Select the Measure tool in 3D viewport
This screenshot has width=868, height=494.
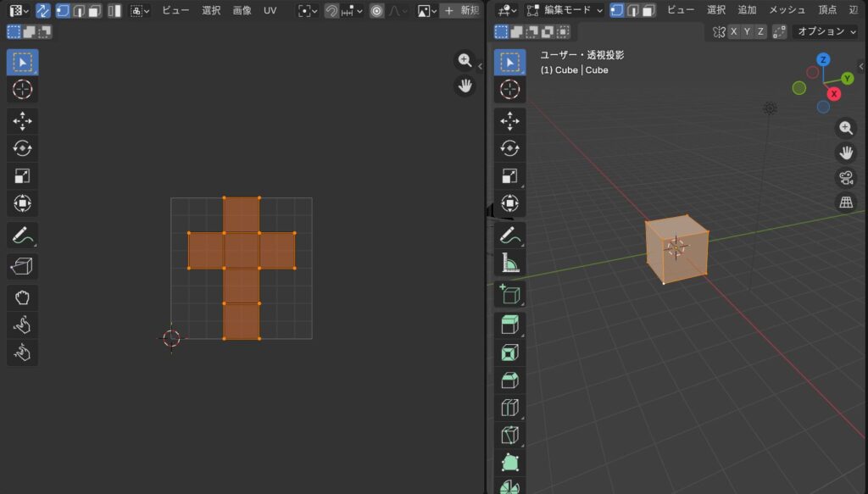(509, 264)
